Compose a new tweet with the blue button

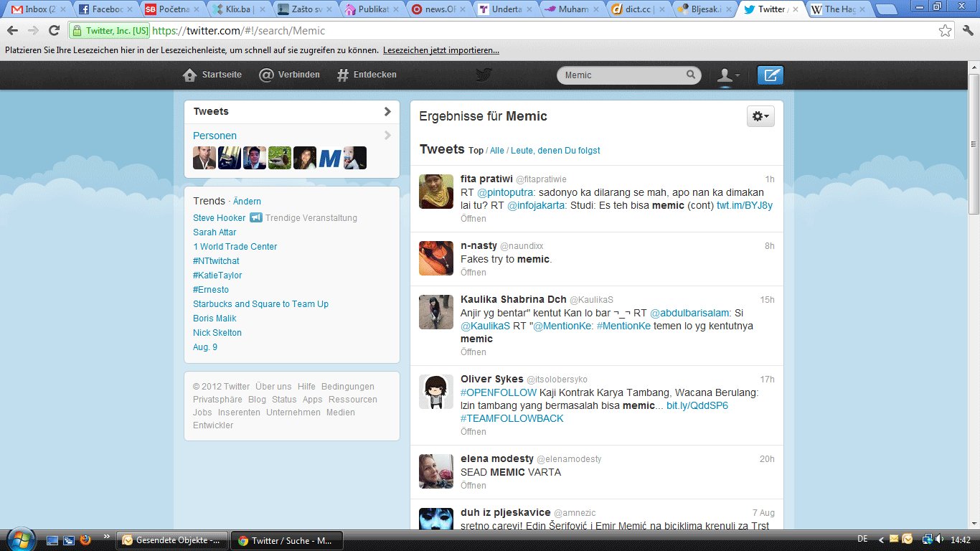click(771, 75)
